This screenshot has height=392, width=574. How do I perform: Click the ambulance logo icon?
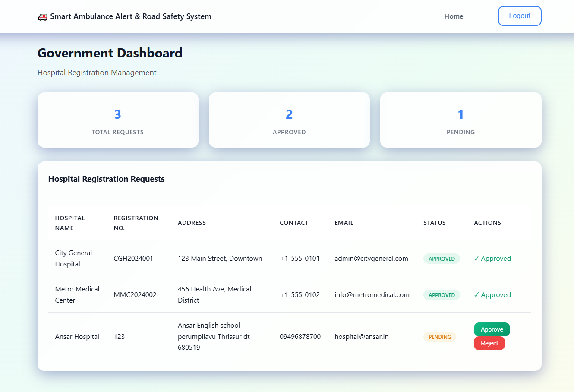[x=42, y=17]
